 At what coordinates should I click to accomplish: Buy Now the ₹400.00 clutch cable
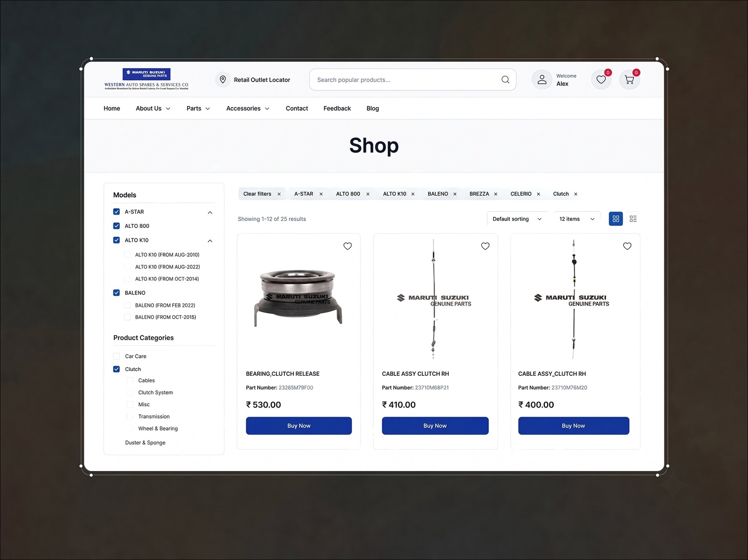573,426
